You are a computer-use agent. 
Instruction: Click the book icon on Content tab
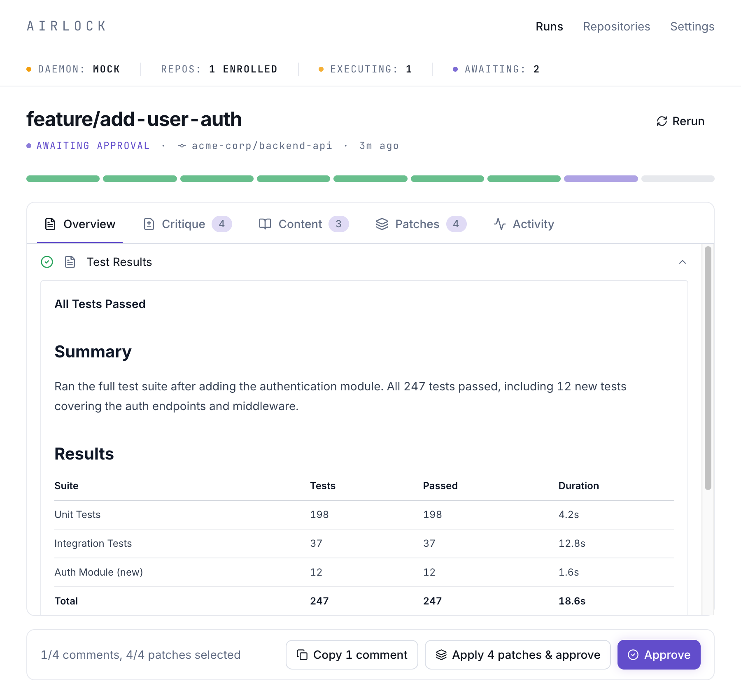coord(265,224)
